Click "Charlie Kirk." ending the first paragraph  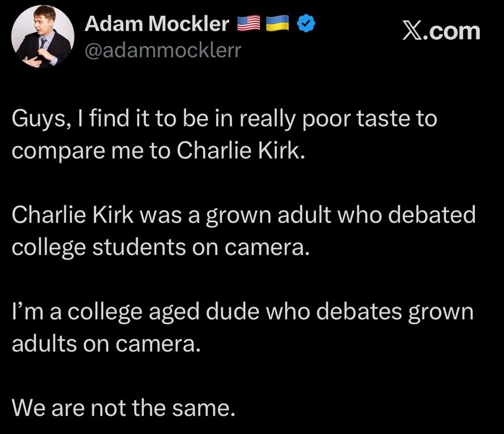point(240,150)
